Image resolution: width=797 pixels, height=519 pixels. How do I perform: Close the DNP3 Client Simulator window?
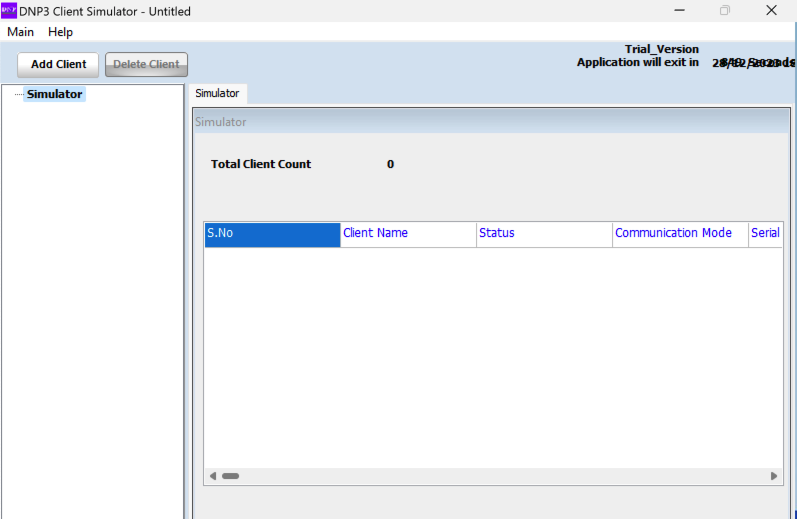click(771, 10)
